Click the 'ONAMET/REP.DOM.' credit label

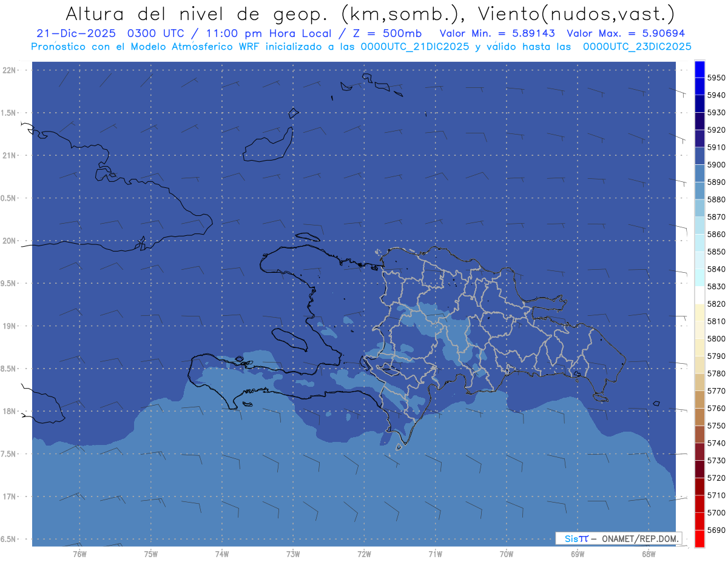pyautogui.click(x=640, y=538)
